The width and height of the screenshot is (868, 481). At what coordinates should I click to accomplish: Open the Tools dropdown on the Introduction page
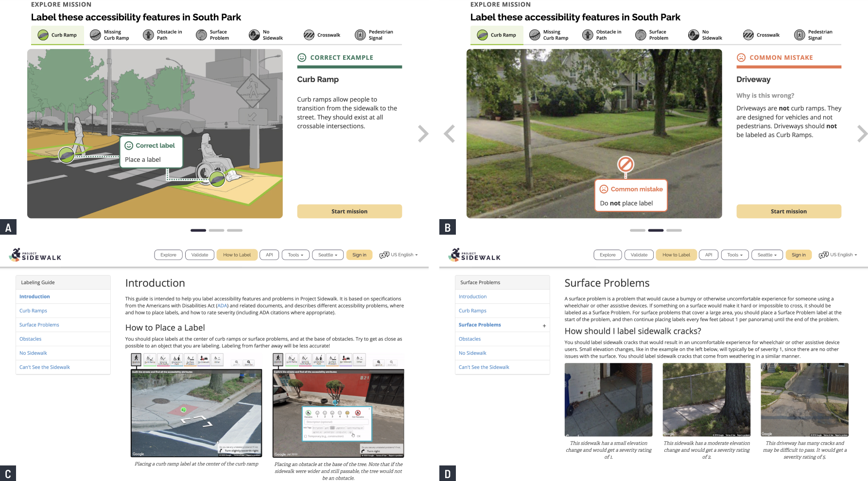(x=295, y=255)
